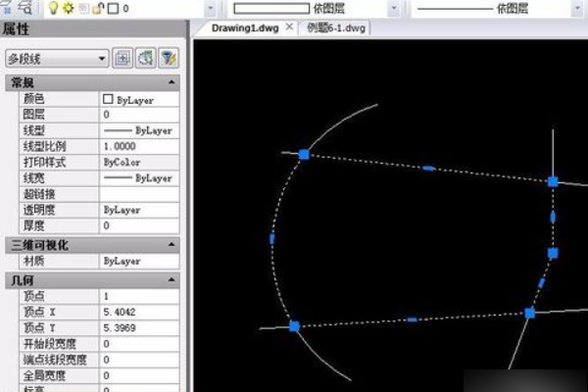Click the 打印样式 property label
588x392 pixels.
[x=45, y=163]
